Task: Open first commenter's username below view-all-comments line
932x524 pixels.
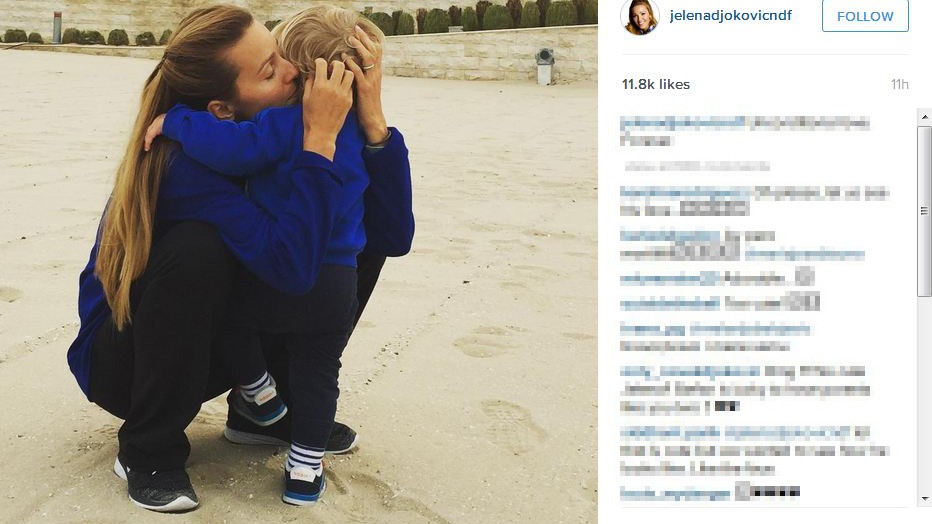Action: [686, 192]
